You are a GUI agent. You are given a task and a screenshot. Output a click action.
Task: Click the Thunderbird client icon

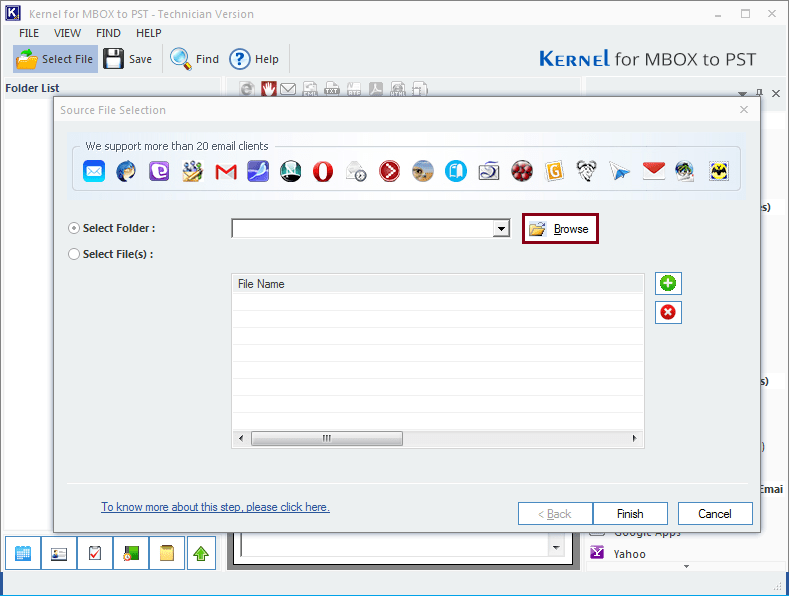tap(126, 172)
